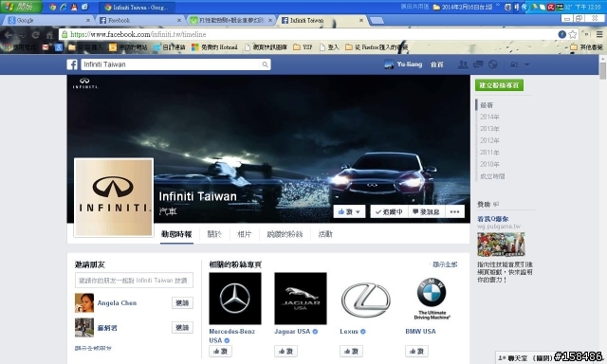Open the Chrome menu icon
The height and width of the screenshot is (364, 607).
click(599, 34)
